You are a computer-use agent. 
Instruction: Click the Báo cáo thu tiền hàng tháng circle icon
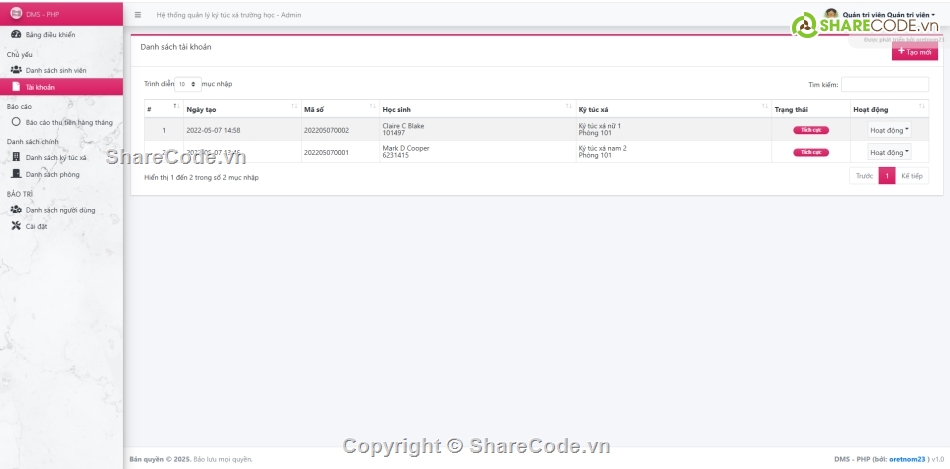click(x=16, y=122)
